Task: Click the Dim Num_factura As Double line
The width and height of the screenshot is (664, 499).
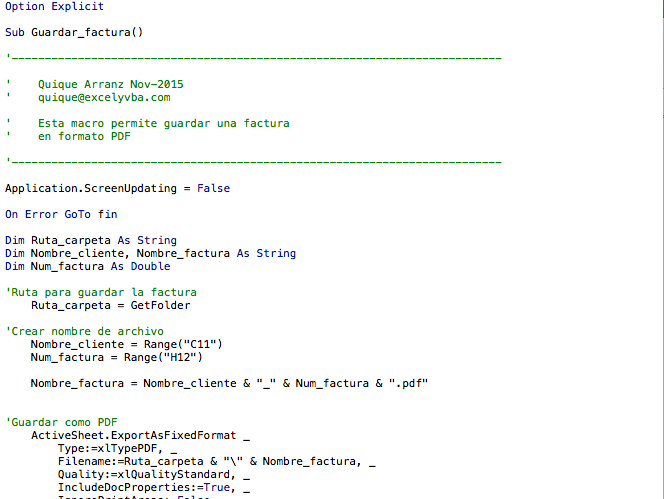Action: coord(88,266)
